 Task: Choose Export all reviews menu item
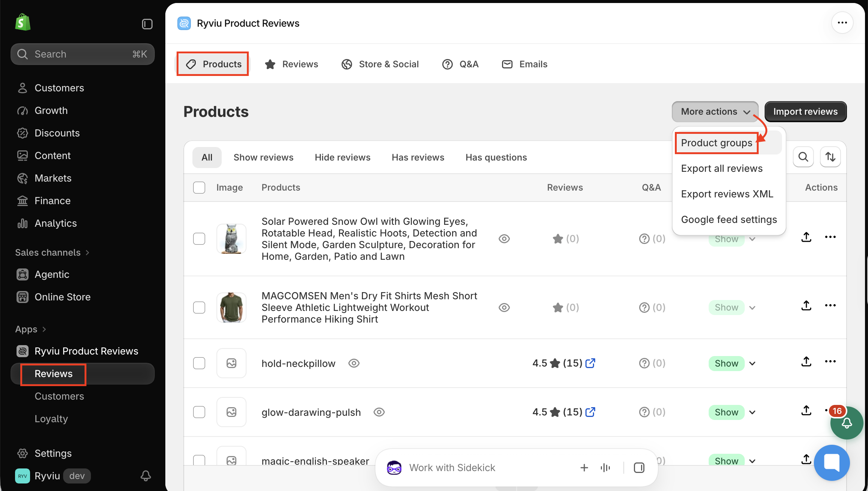click(722, 168)
